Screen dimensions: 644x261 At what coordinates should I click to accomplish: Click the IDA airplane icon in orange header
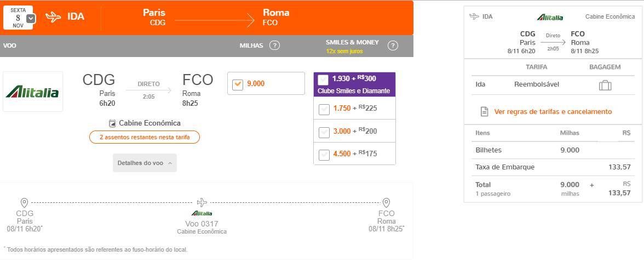pyautogui.click(x=54, y=17)
